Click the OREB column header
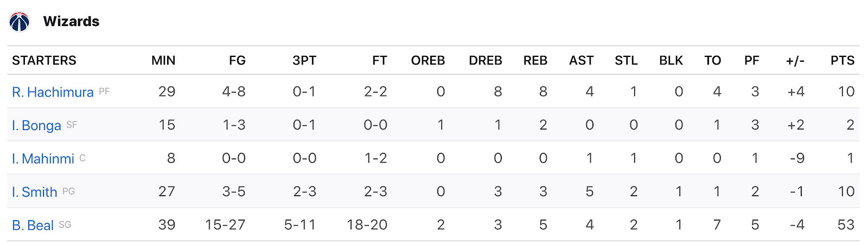The image size is (868, 245). pos(428,60)
